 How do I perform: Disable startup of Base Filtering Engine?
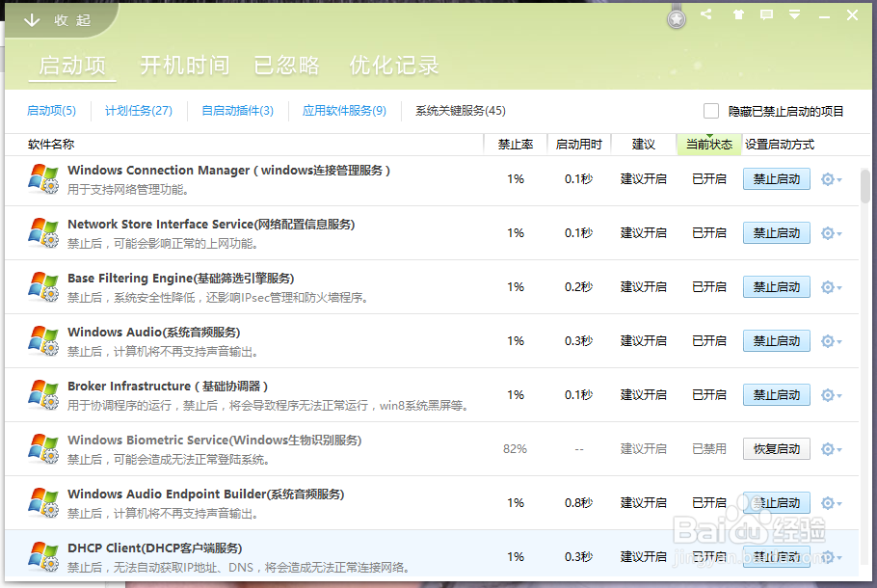tap(777, 287)
